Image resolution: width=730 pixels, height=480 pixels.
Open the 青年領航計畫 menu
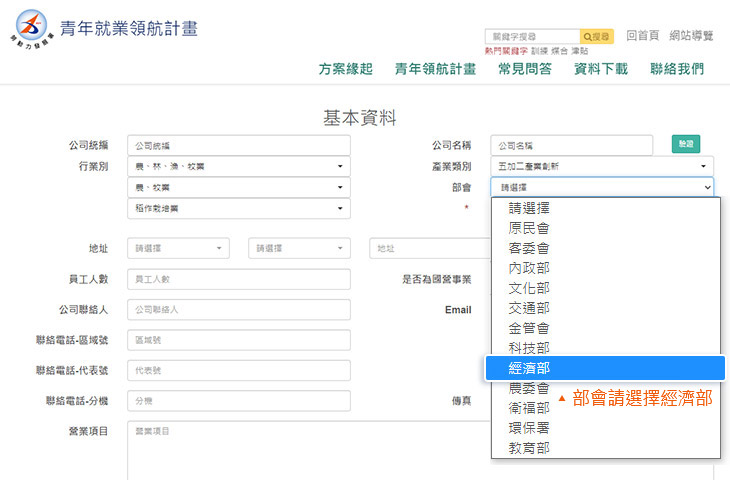pyautogui.click(x=435, y=69)
